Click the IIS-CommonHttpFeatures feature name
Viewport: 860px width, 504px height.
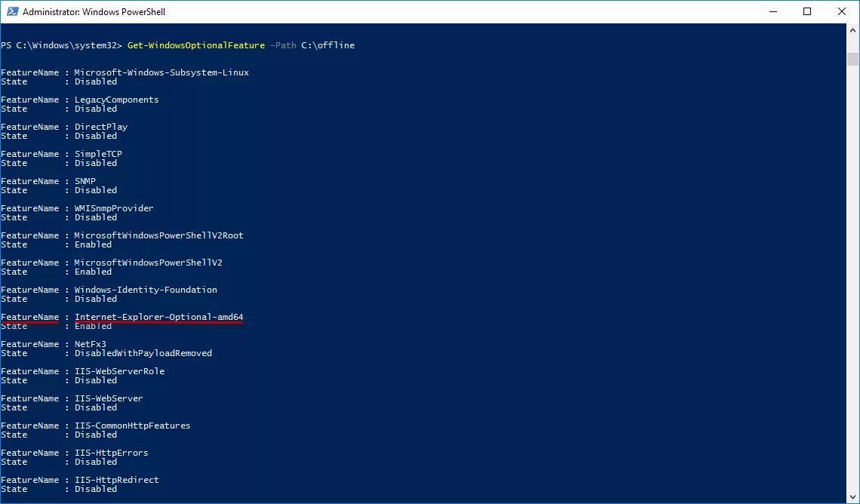[x=133, y=426]
